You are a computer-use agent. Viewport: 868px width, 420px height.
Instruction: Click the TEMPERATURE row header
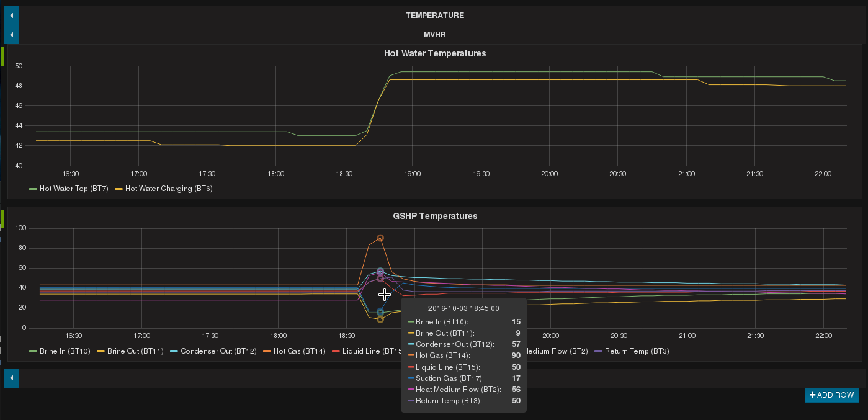434,15
